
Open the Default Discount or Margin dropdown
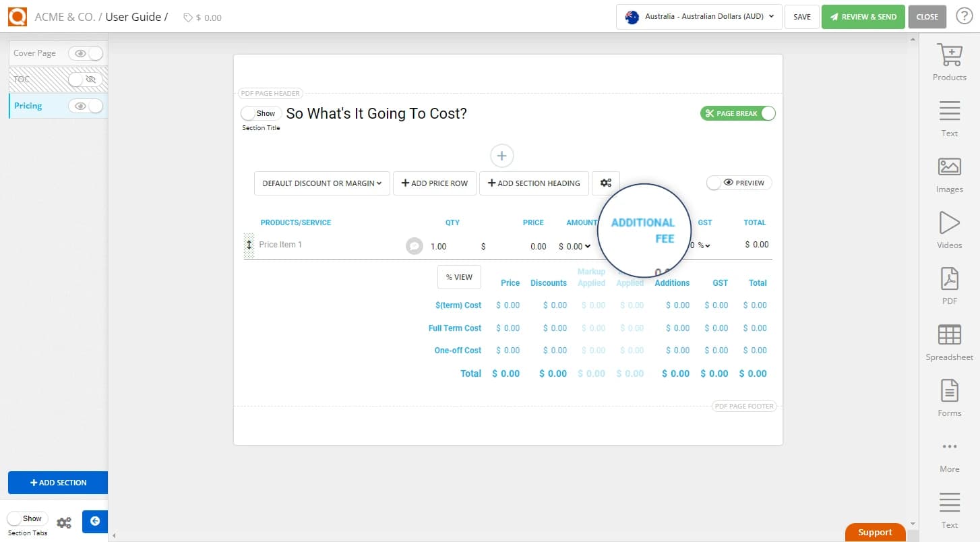pyautogui.click(x=321, y=183)
